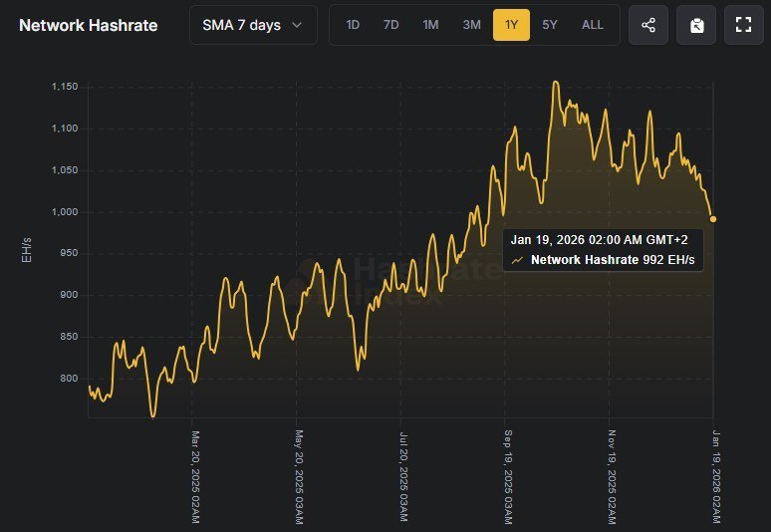Viewport: 771px width, 532px height.
Task: Select the 1D time range
Action: pyautogui.click(x=353, y=25)
